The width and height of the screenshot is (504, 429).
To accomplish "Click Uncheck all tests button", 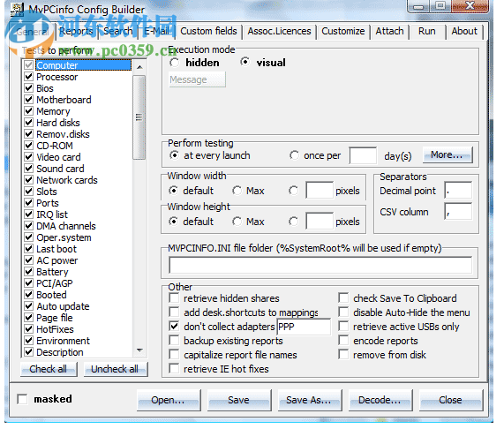I will pos(116,369).
